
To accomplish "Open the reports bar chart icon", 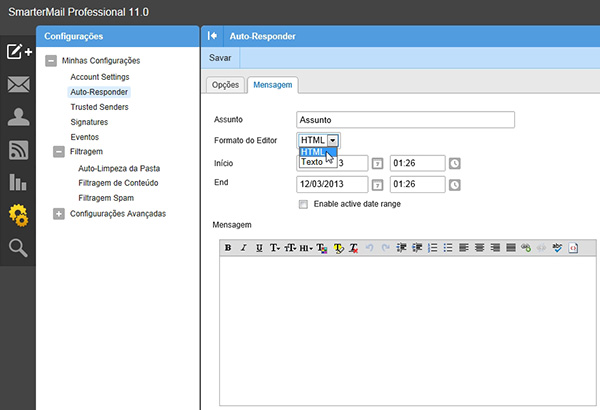I will tap(18, 182).
